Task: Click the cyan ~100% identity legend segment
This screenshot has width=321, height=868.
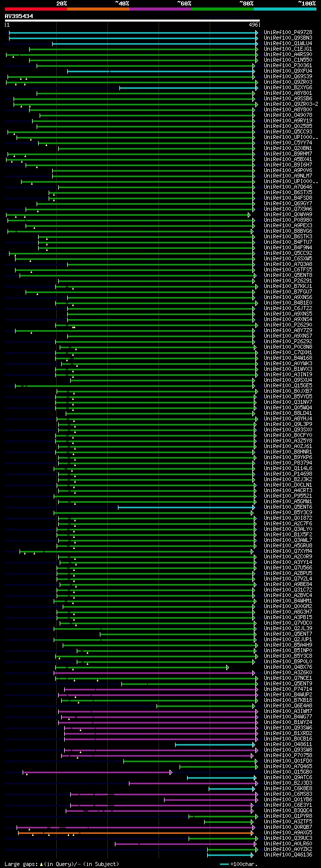Action: (x=285, y=9)
